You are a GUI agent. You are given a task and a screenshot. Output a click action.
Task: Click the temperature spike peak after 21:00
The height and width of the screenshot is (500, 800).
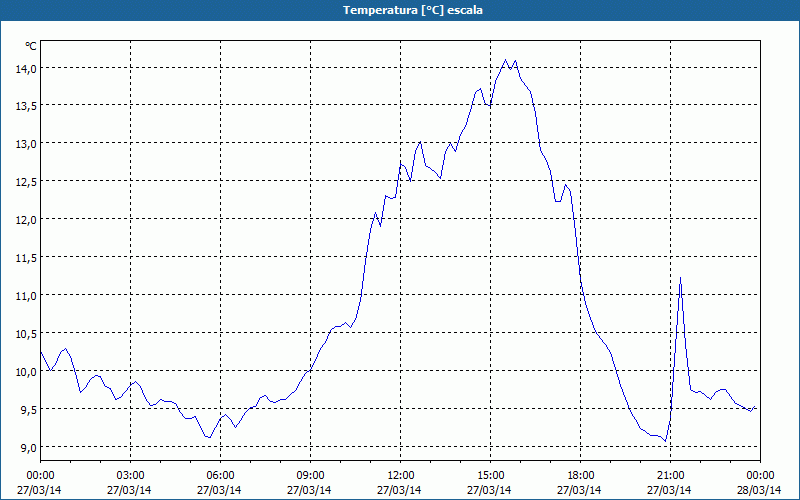(x=680, y=278)
